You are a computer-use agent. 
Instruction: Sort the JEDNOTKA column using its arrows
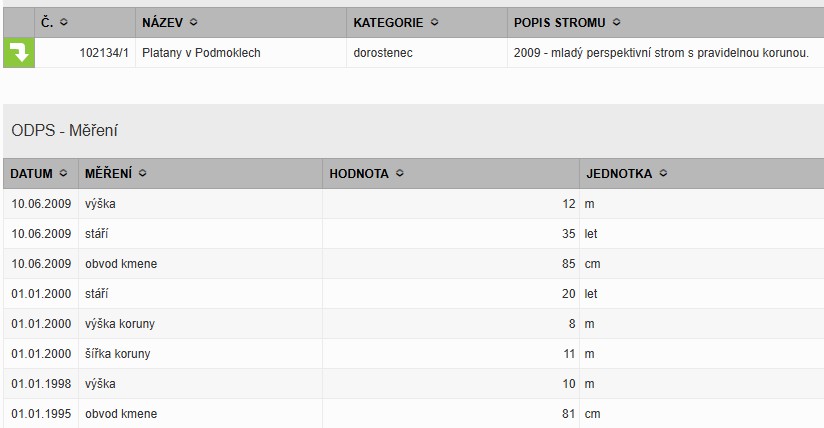pyautogui.click(x=663, y=174)
